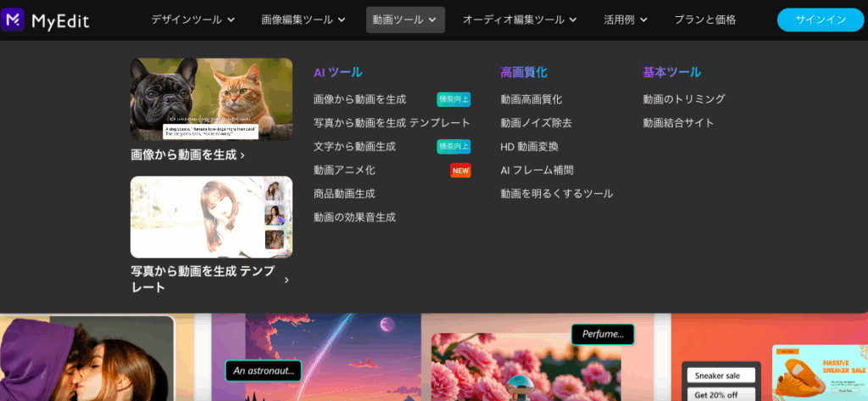Select 動画アニメ化 with NEW badge
868x401 pixels.
(x=344, y=170)
